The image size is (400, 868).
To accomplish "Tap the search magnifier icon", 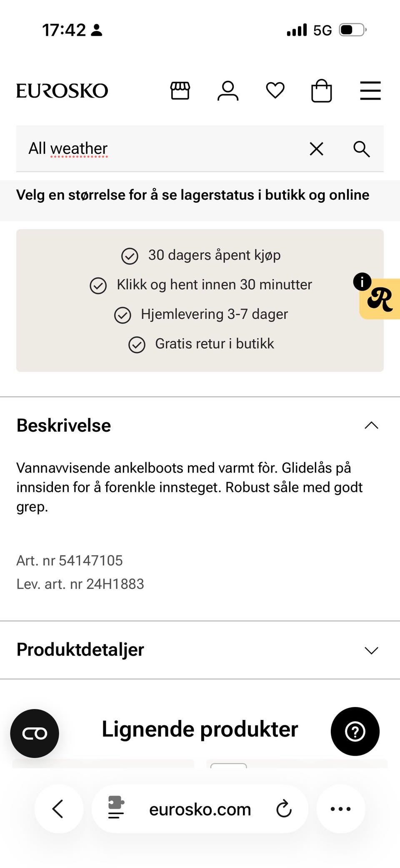I will tap(361, 149).
